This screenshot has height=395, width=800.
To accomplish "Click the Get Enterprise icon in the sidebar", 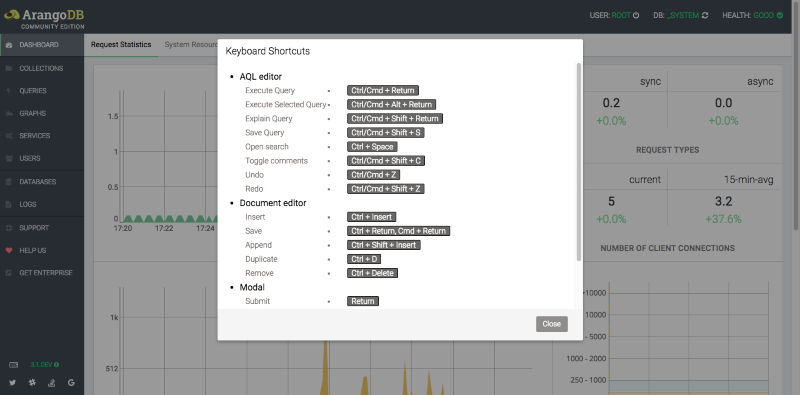I will [x=9, y=273].
